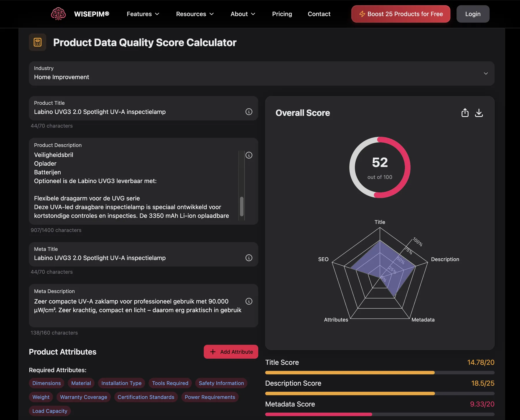Click the Product Attributes heading
Image resolution: width=520 pixels, height=420 pixels.
63,352
